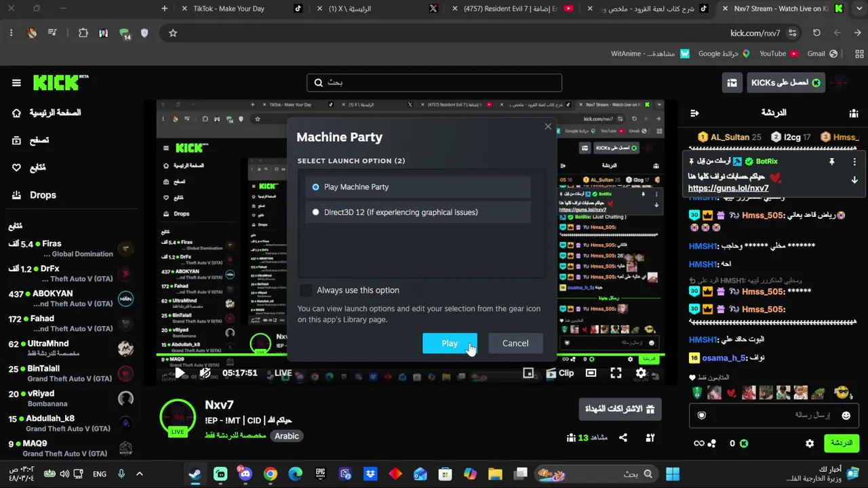Click the green KICKs purchase button

[x=785, y=83]
